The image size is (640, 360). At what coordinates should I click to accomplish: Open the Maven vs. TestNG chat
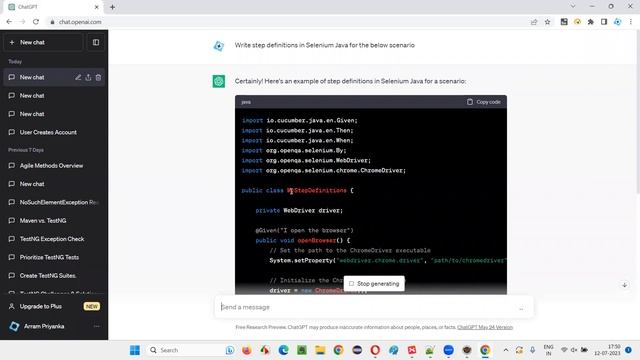54,221
